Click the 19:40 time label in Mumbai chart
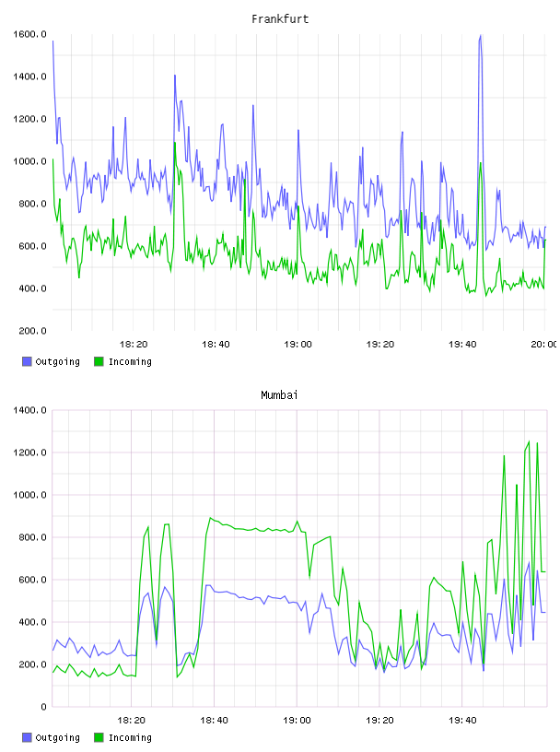The image size is (560, 752). click(x=462, y=721)
